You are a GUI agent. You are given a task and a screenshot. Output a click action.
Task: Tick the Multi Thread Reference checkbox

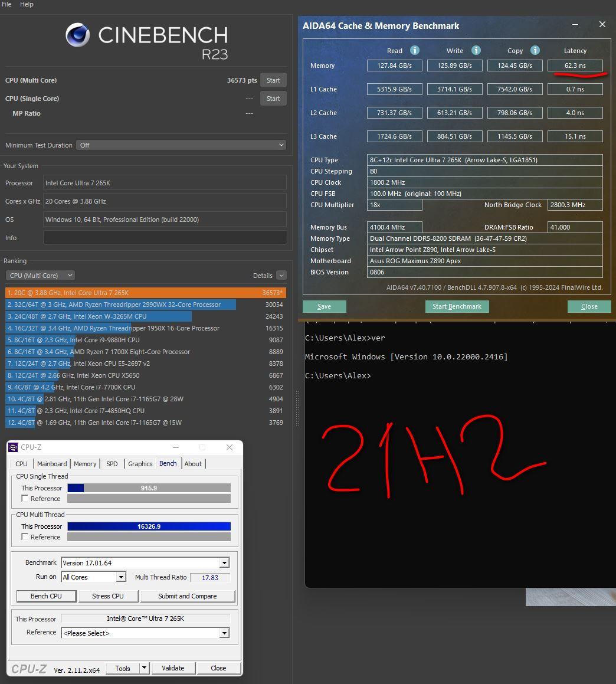click(25, 536)
